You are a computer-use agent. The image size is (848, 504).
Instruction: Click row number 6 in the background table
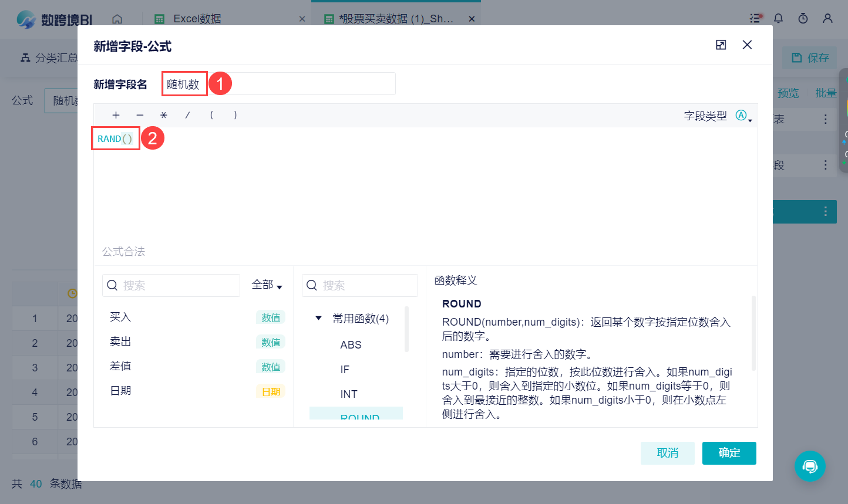35,442
